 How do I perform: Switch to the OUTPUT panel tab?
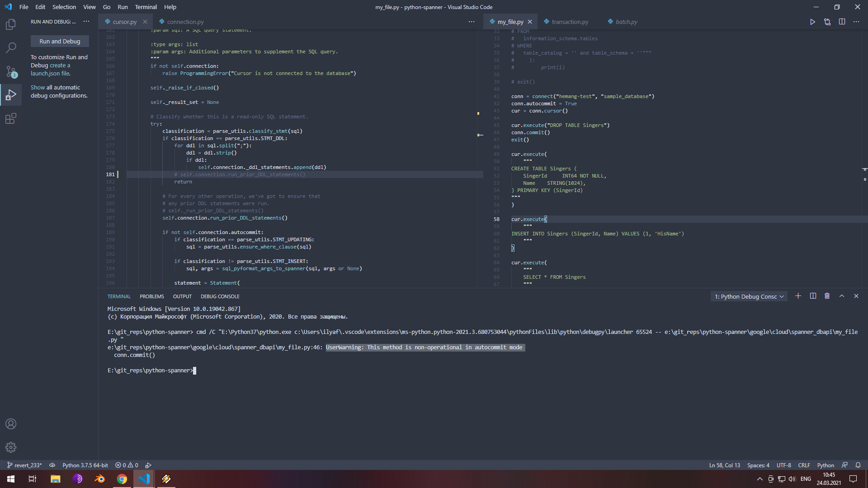182,296
